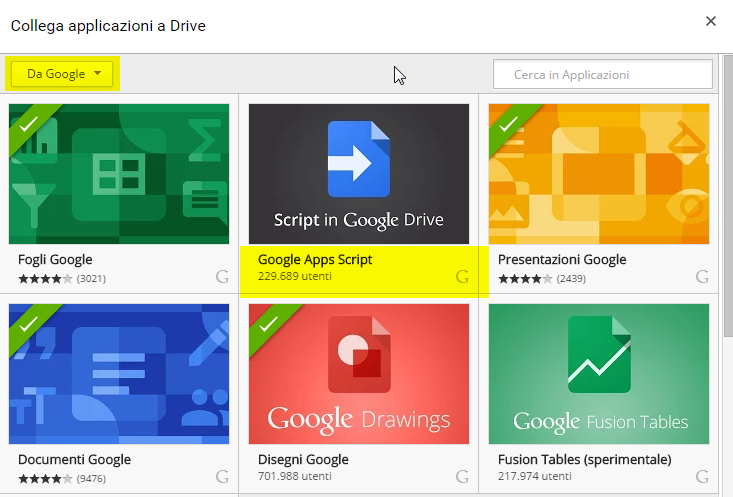This screenshot has height=497, width=733.
Task: Click the G icon beside Documenti Google
Action: click(222, 477)
